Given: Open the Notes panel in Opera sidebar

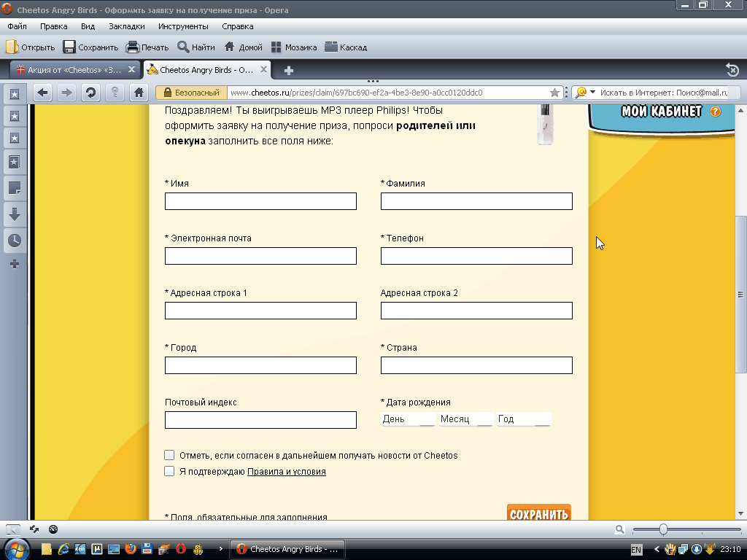Looking at the screenshot, I should tap(15, 188).
